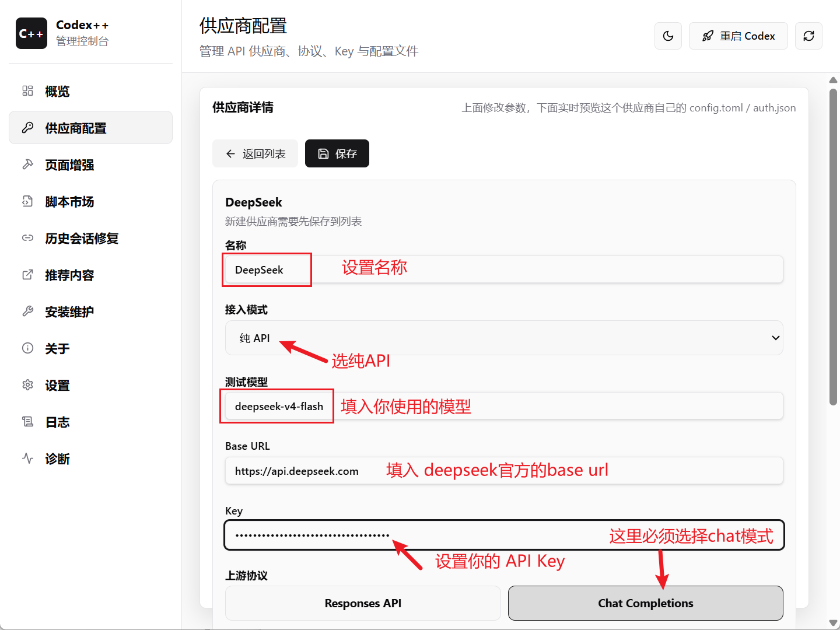This screenshot has height=630, width=840.
Task: Open 脚本市场 from the sidebar
Action: point(90,201)
